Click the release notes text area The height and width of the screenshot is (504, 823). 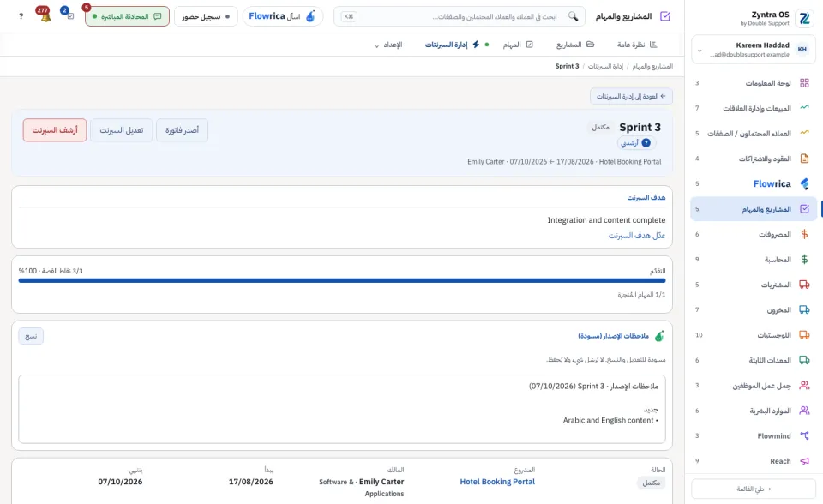(x=342, y=409)
